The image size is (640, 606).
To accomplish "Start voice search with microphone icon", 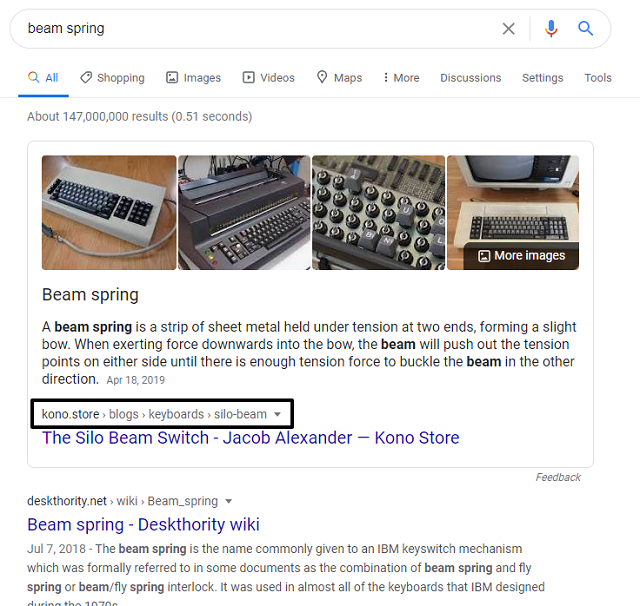I will click(550, 29).
